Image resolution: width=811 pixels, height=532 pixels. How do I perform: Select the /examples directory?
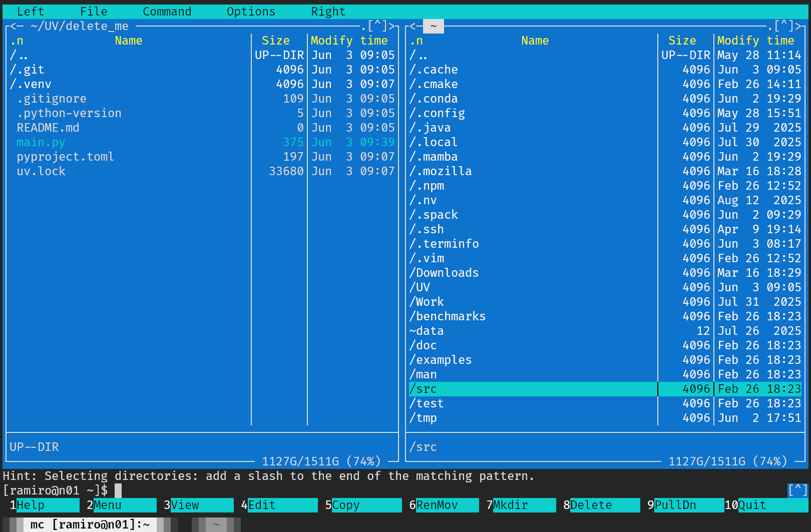coord(605,360)
